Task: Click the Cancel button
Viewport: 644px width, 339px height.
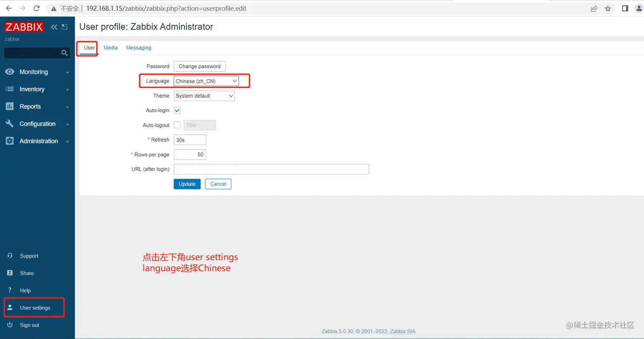Action: (x=218, y=184)
